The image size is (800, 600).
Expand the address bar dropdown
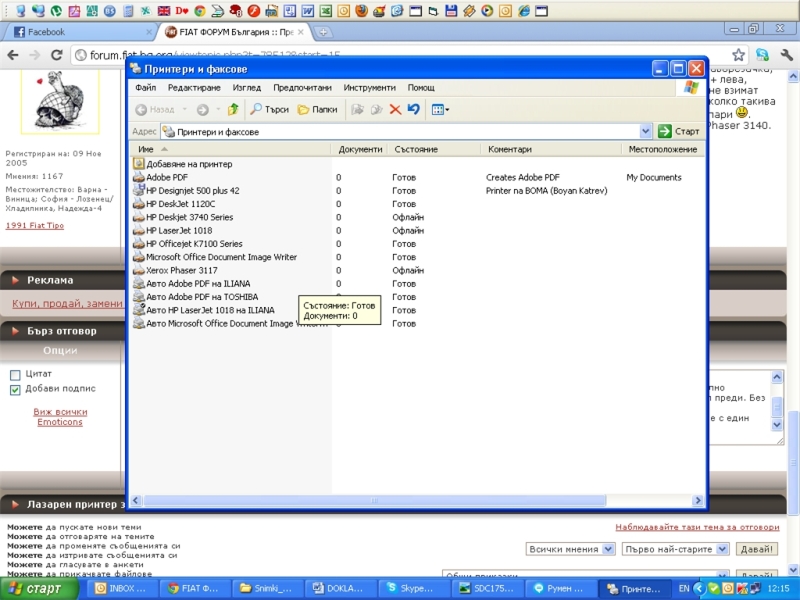[645, 131]
